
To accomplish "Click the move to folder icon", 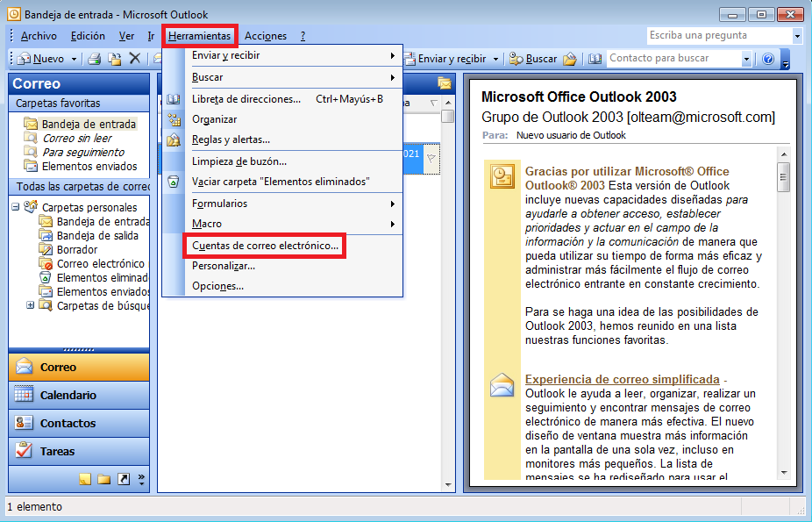I will (x=115, y=59).
